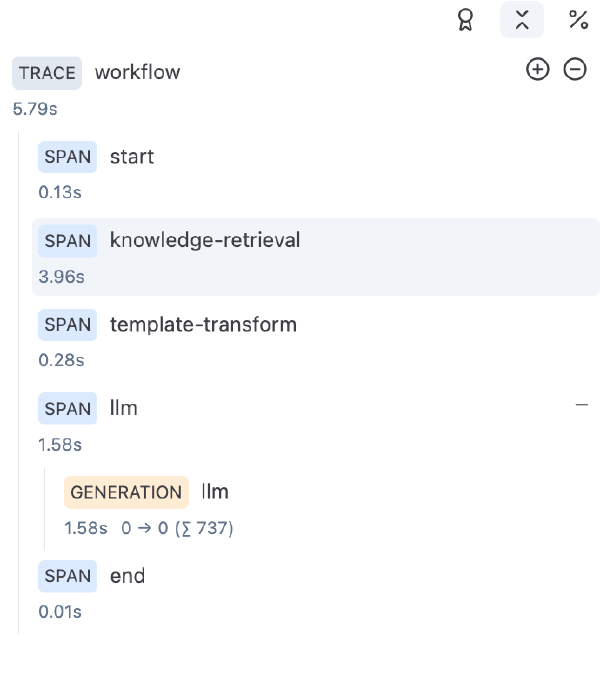This screenshot has height=689, width=600.
Task: Click the SPAN badge beside knowledge-retrieval
Action: coord(68,241)
